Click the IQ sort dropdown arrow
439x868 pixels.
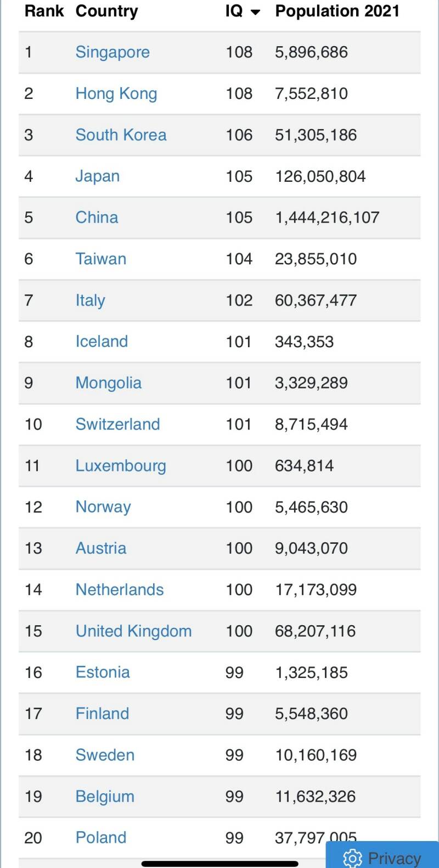tap(255, 12)
